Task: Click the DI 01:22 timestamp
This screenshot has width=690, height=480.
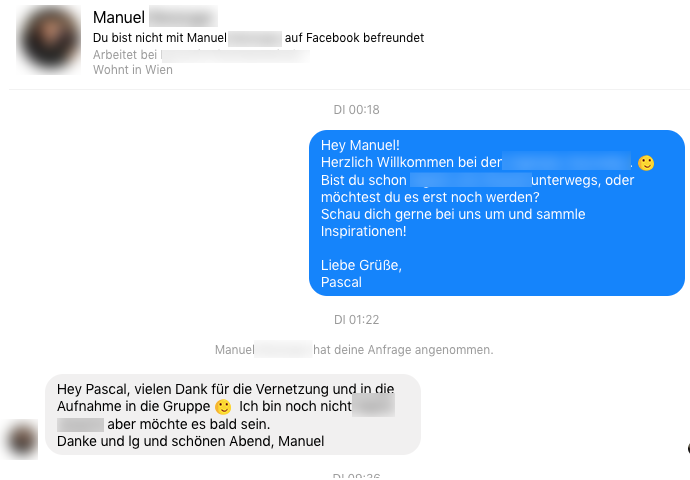Action: pos(356,319)
